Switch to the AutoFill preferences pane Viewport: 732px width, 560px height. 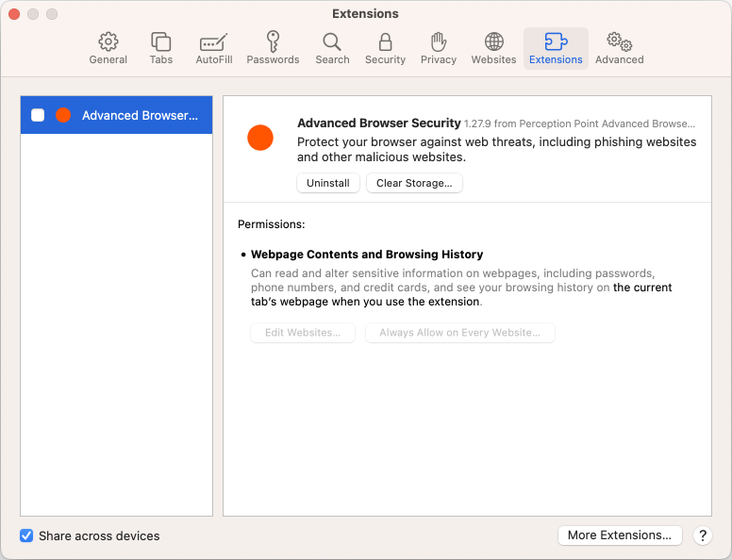214,48
